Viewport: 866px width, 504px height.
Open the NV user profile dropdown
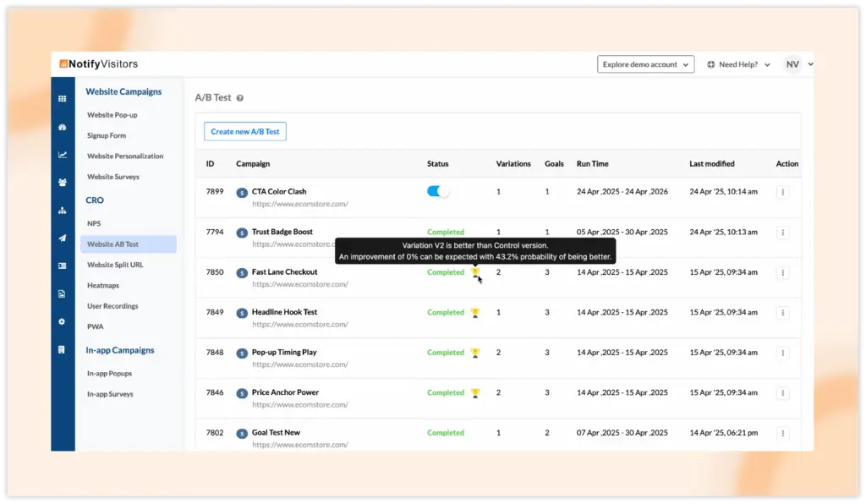click(798, 64)
